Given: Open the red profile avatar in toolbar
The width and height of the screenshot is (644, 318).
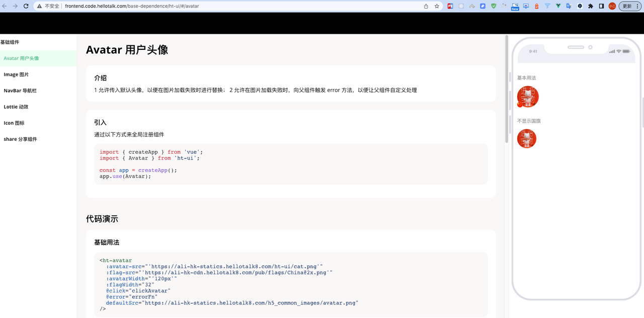Looking at the screenshot, I should [x=612, y=6].
